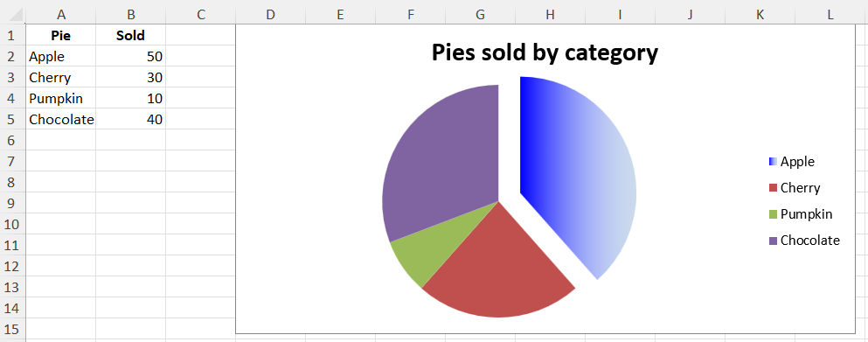Click the cell with value 50
Viewport: 868px width, 342px height.
point(130,57)
